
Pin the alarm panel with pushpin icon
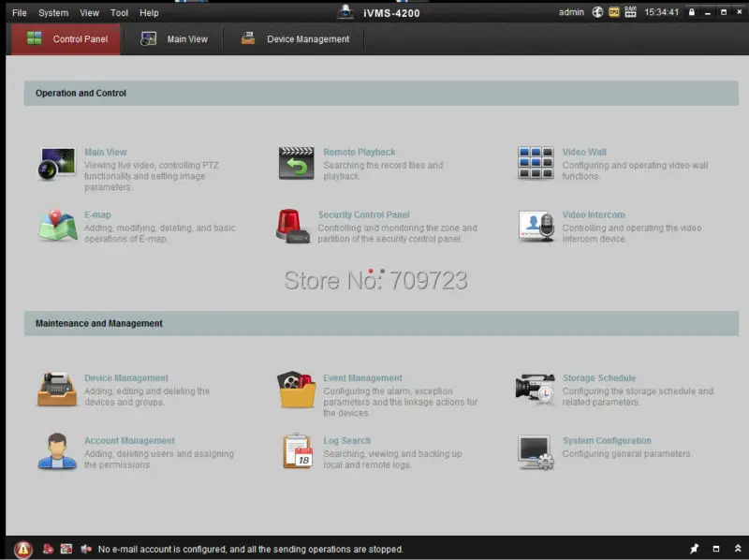click(694, 550)
